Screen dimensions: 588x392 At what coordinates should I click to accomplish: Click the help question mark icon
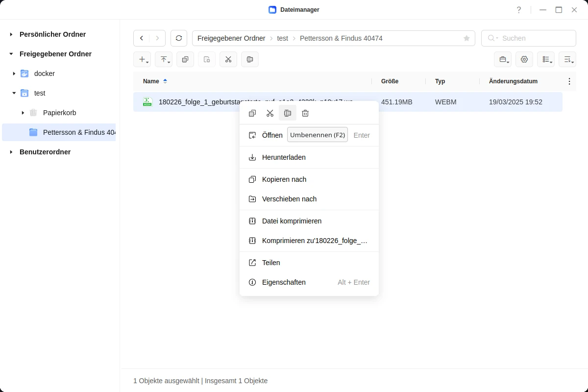tap(519, 10)
